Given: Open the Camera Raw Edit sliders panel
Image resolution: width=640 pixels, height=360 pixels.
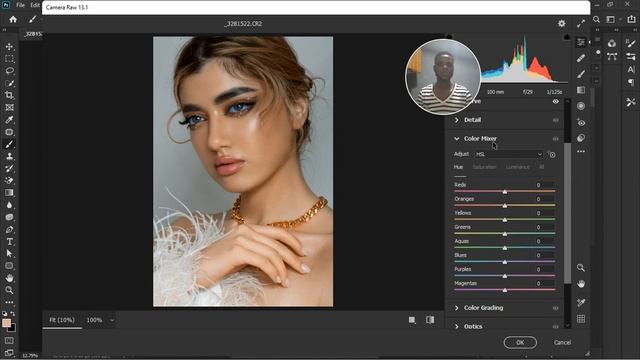Looking at the screenshot, I should [x=581, y=42].
